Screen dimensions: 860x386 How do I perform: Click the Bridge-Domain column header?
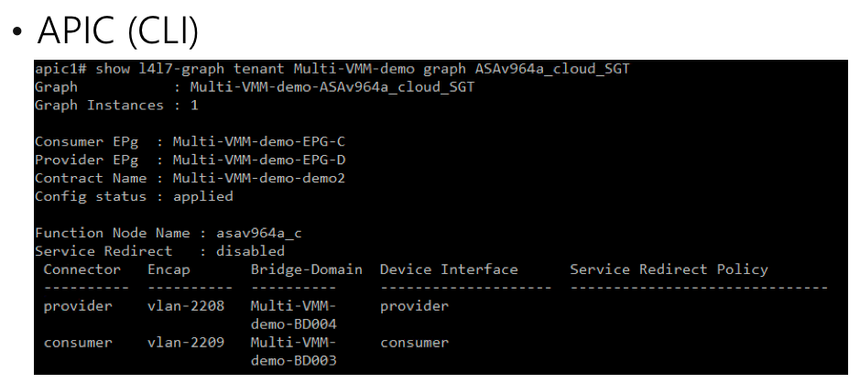[307, 270]
